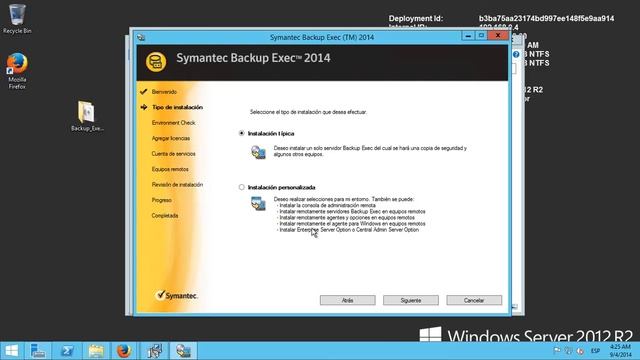The image size is (640, 360).
Task: Click the tools/control panel taskbar icon
Action: 154,351
